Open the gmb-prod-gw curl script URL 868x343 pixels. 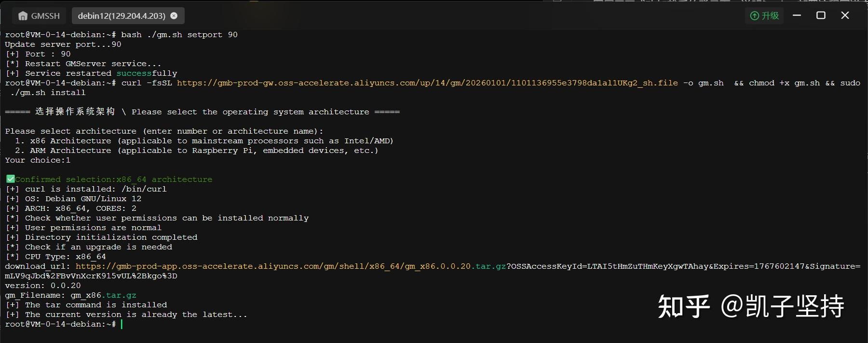tap(427, 83)
